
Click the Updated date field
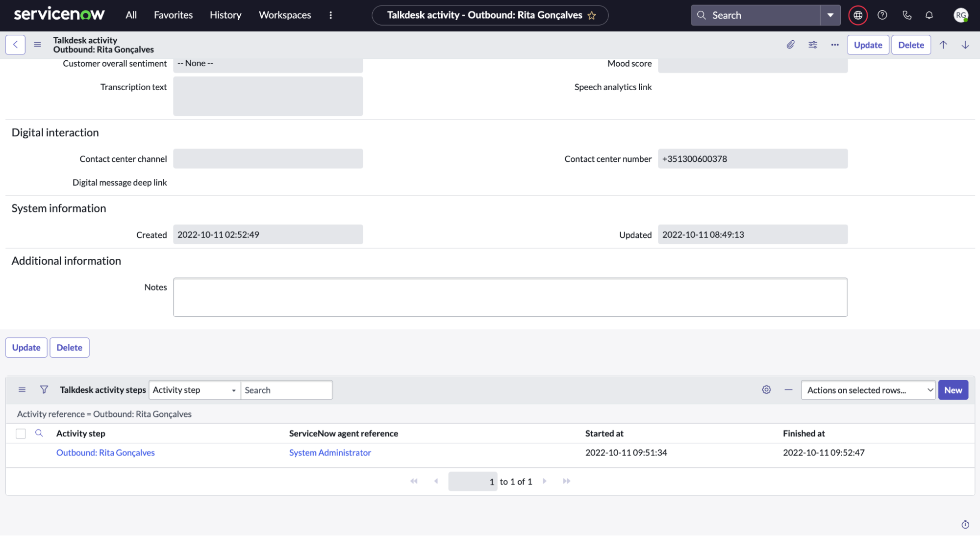point(753,234)
